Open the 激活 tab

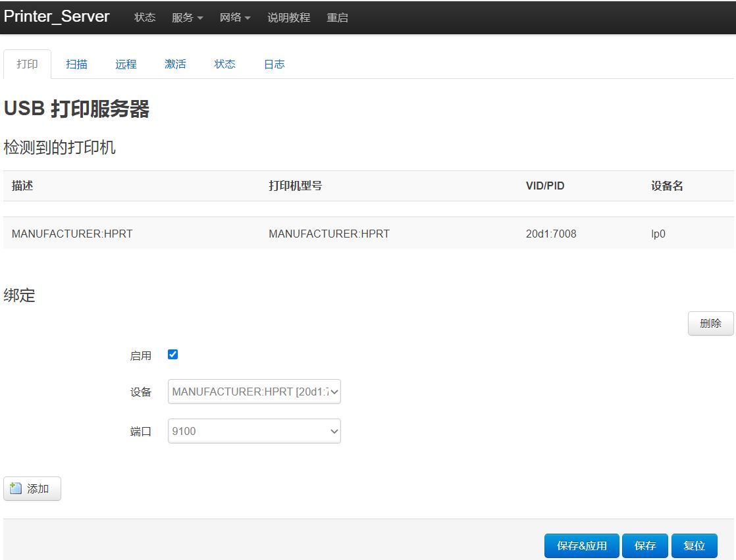[x=175, y=64]
